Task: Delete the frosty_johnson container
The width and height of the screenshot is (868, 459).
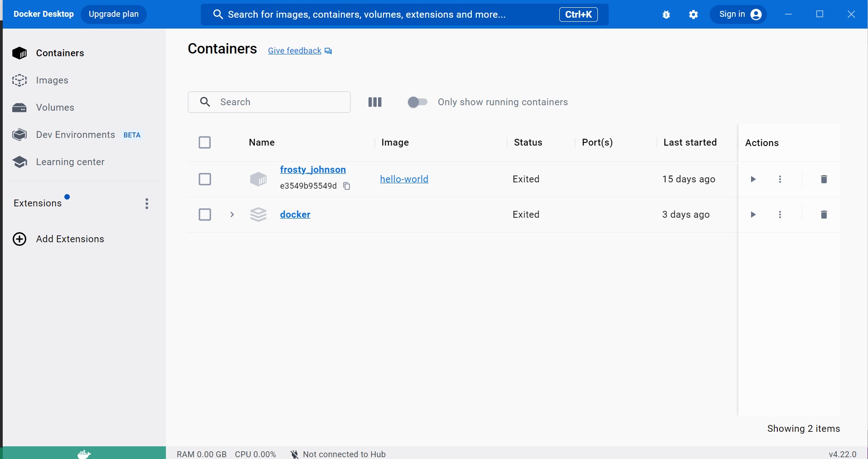Action: pyautogui.click(x=824, y=179)
